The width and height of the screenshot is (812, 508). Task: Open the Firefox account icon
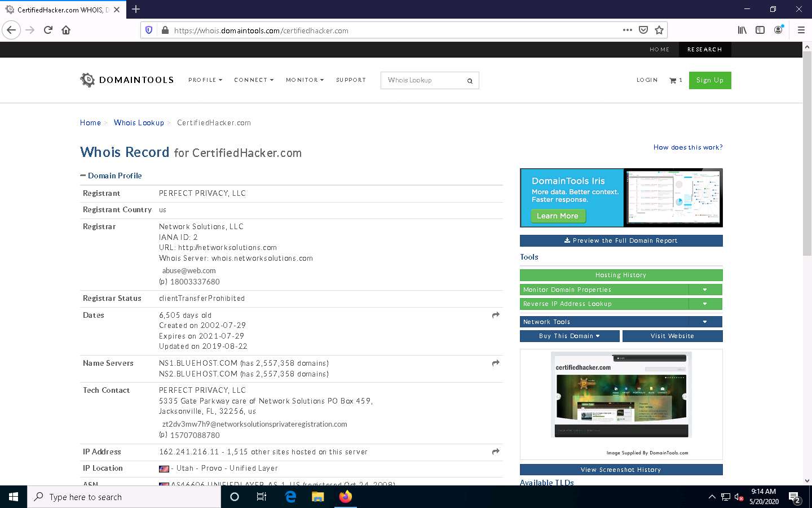pos(778,30)
